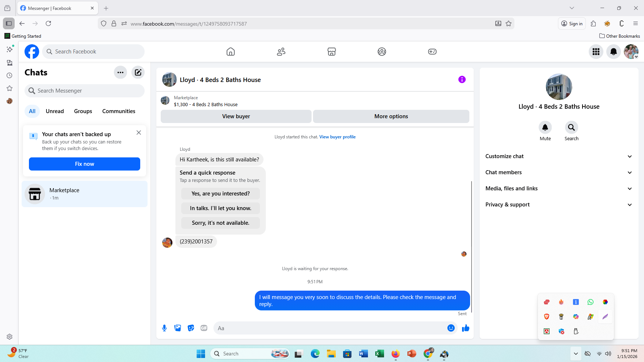
Task: Open the Facebook menu grid icon
Action: (596, 52)
